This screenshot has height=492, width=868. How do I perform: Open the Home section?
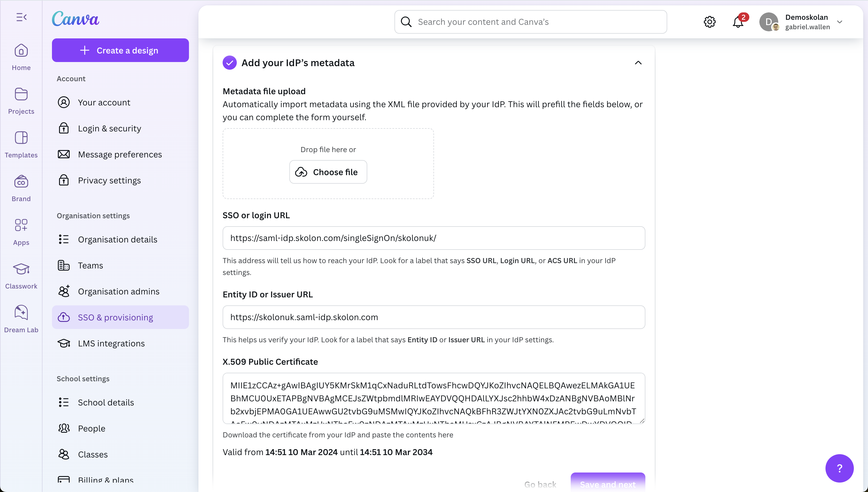pyautogui.click(x=21, y=57)
